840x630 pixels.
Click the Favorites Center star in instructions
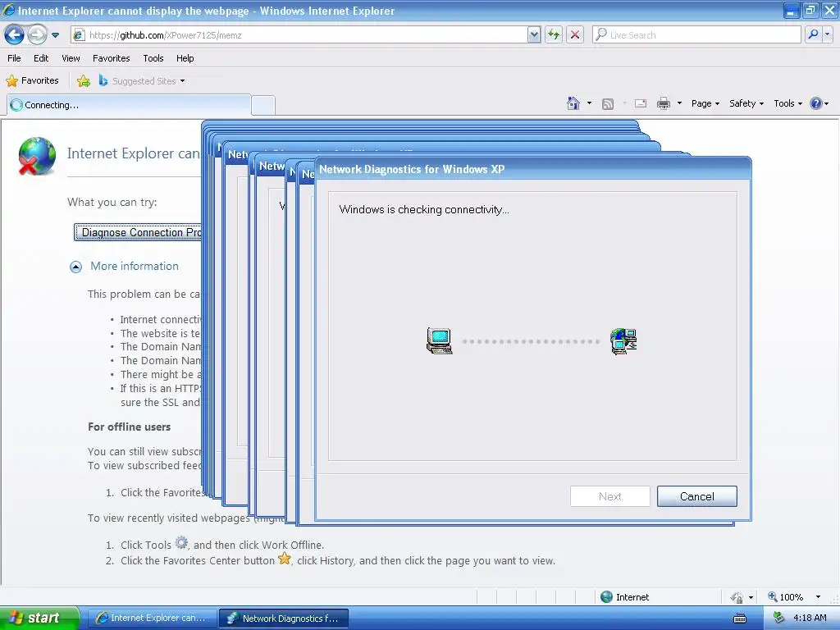click(x=285, y=559)
